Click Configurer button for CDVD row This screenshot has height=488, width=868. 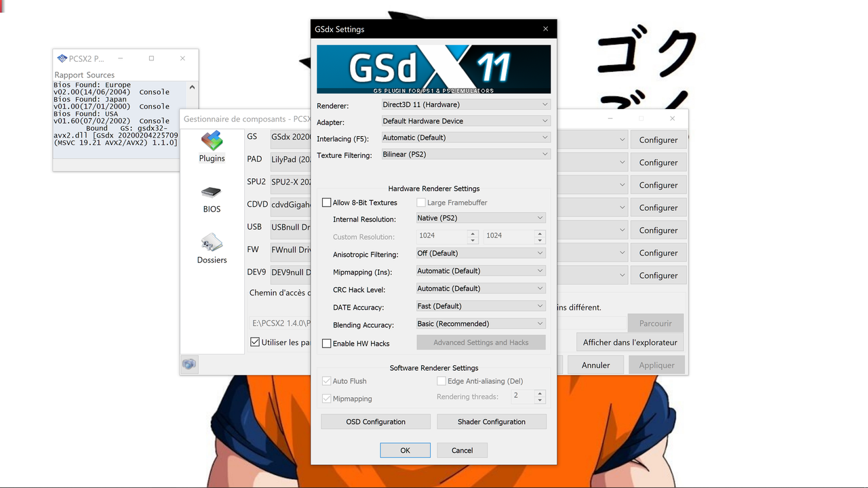click(x=658, y=207)
